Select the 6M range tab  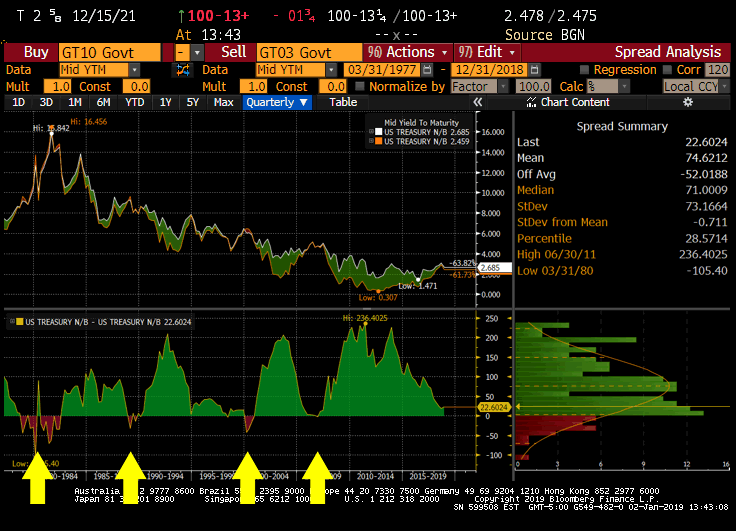[x=103, y=102]
